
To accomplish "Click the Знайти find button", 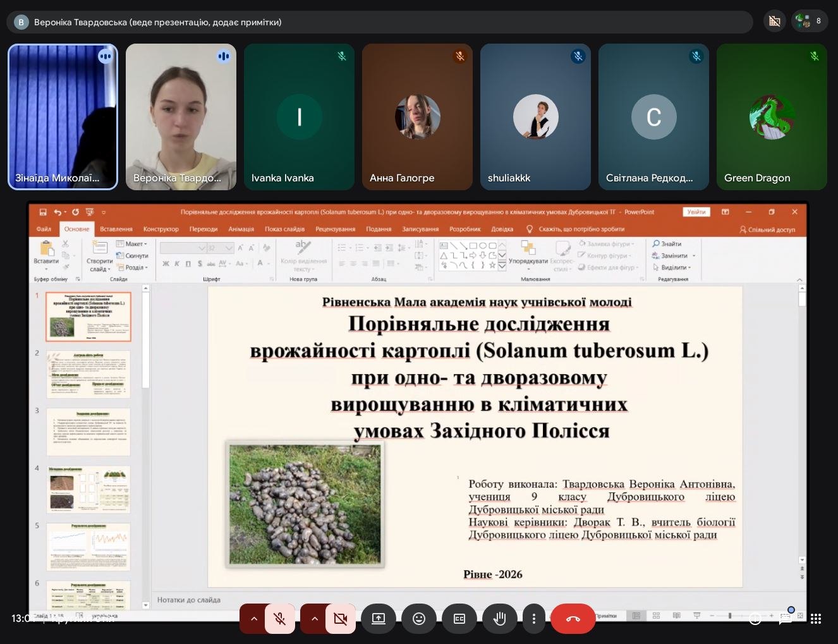I will coord(667,244).
